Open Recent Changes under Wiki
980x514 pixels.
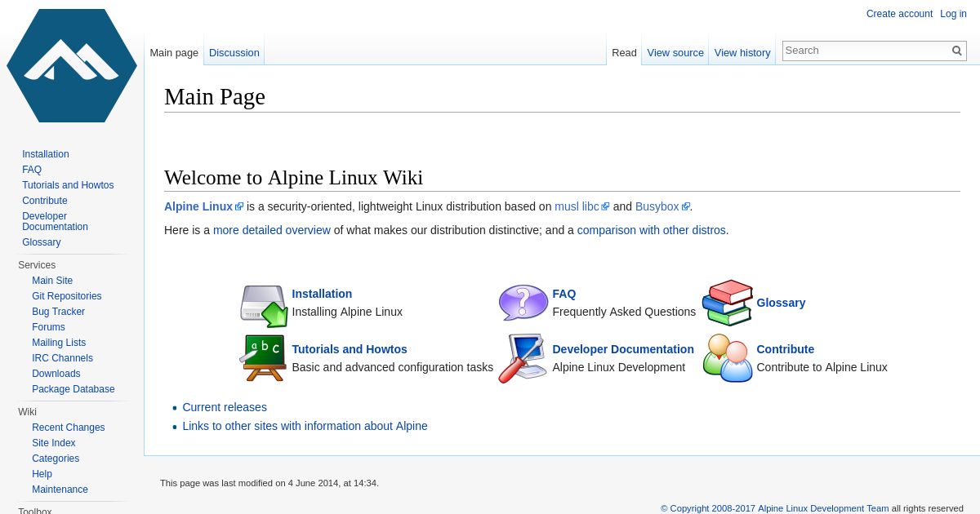tap(69, 428)
